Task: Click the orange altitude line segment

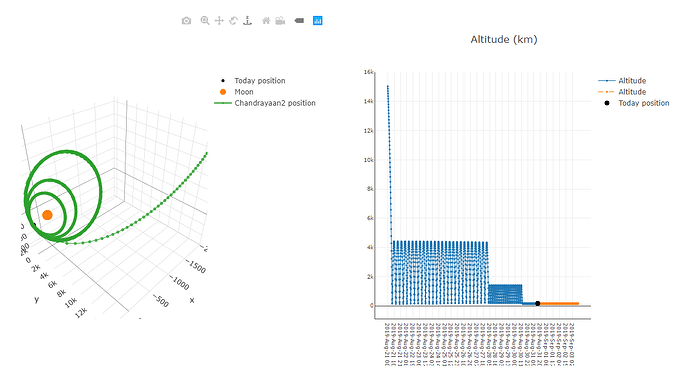Action: (559, 304)
